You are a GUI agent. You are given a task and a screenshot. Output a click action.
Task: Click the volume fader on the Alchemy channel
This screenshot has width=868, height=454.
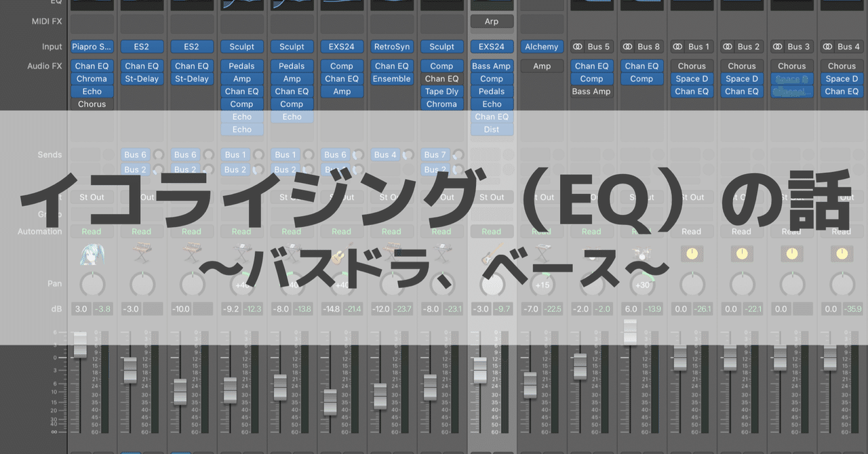530,384
